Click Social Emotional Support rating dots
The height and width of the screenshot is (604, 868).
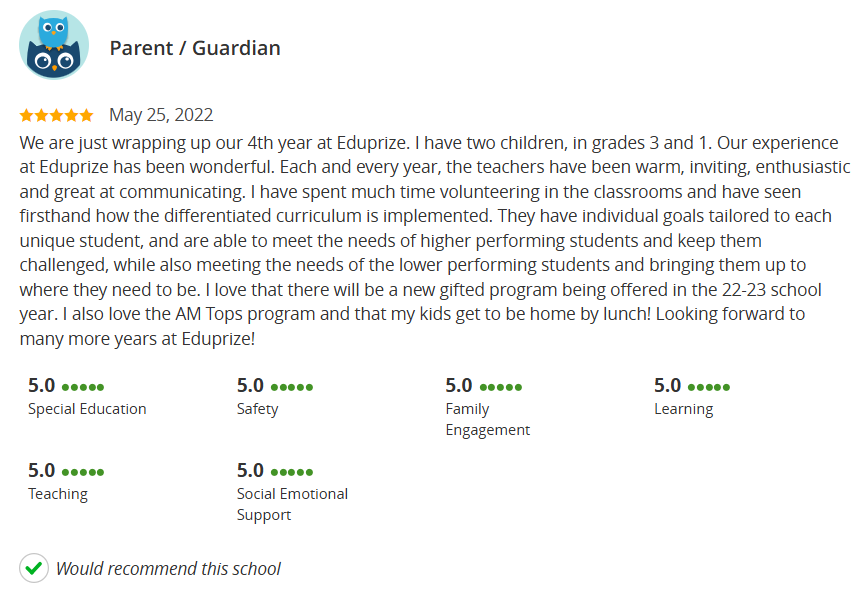pyautogui.click(x=292, y=472)
